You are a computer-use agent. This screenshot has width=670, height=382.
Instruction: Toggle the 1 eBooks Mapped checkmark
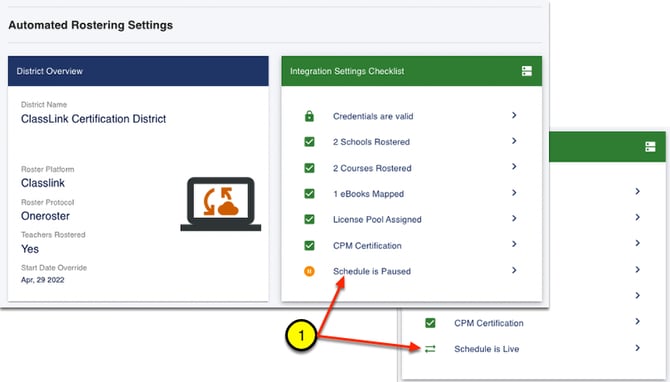click(x=309, y=194)
